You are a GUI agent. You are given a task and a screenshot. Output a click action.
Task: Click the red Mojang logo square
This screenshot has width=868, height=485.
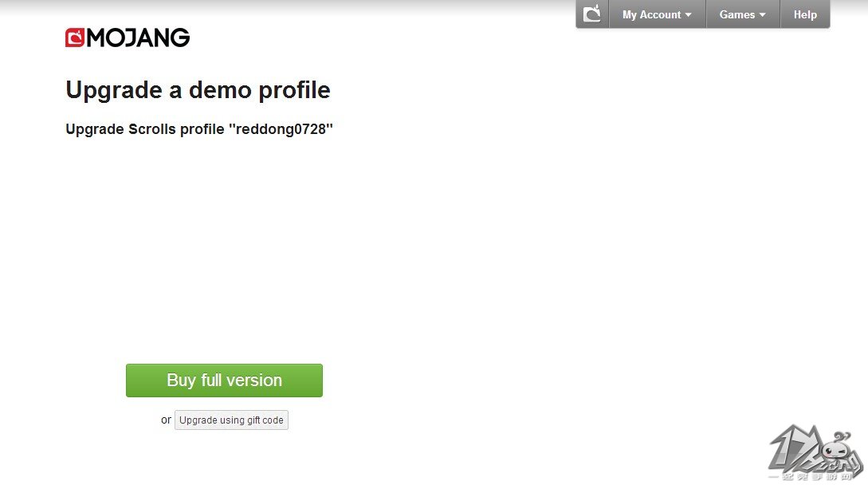tap(75, 37)
